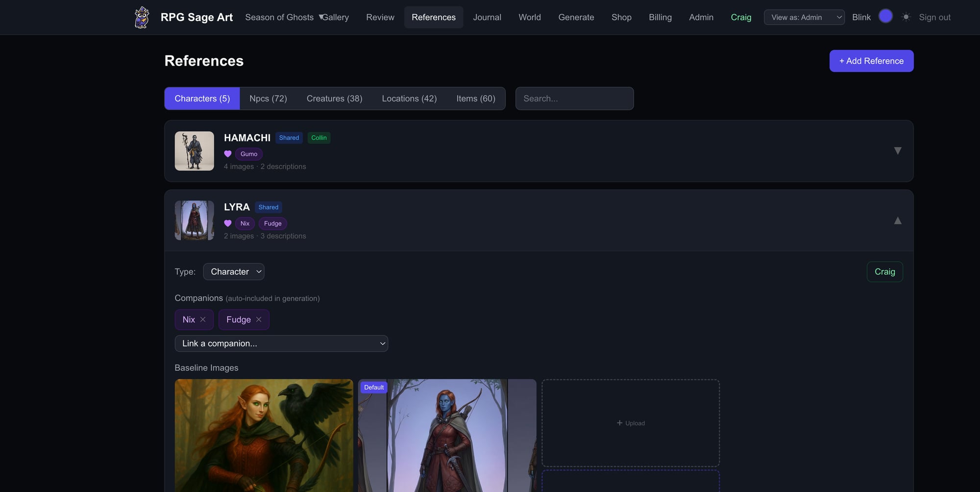Image resolution: width=980 pixels, height=492 pixels.
Task: Click the Collin tag beside HAMACHI
Action: (319, 138)
